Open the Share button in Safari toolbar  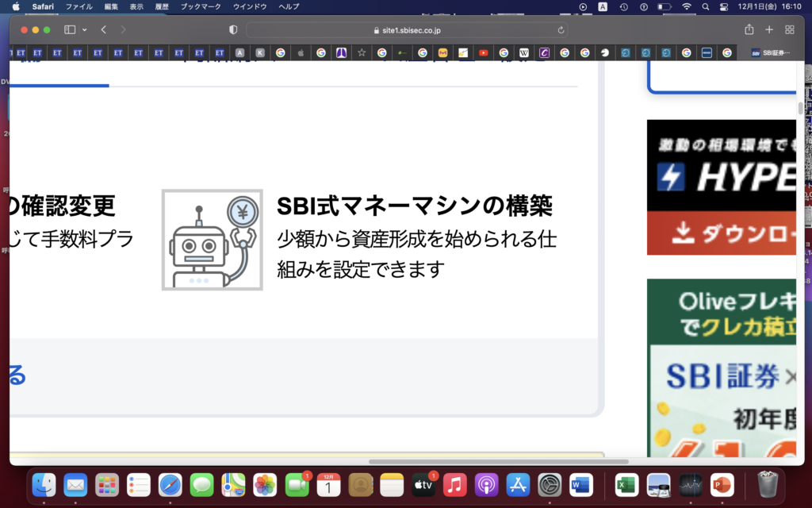tap(749, 29)
